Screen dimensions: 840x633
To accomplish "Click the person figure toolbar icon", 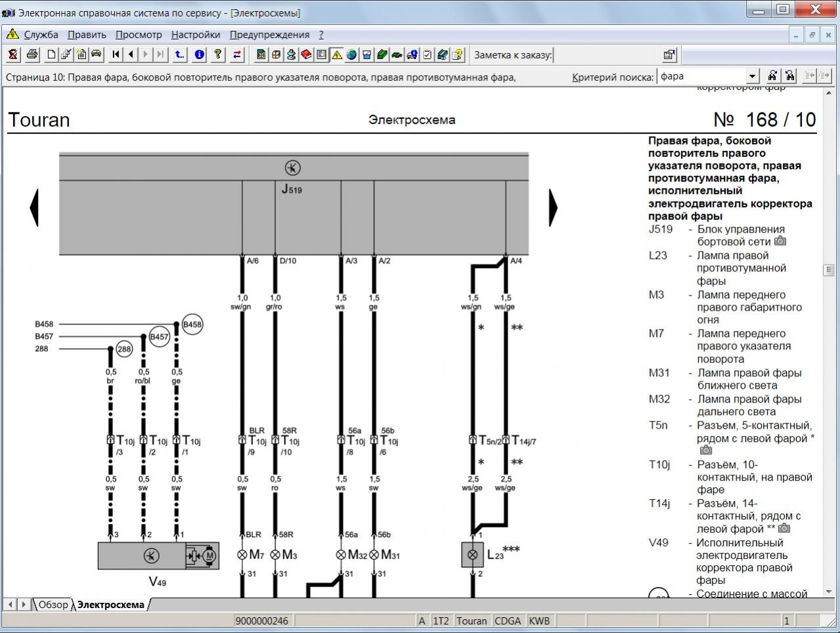I will tap(292, 55).
